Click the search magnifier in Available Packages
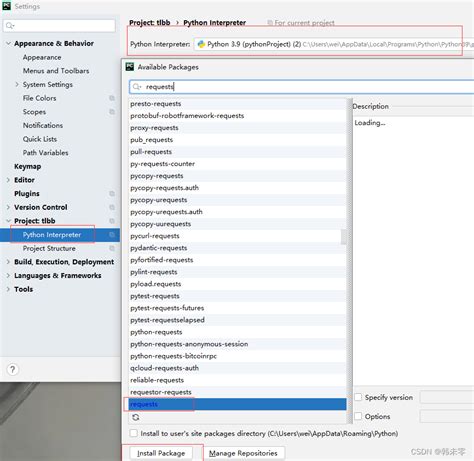This screenshot has height=461, width=474. [x=137, y=87]
